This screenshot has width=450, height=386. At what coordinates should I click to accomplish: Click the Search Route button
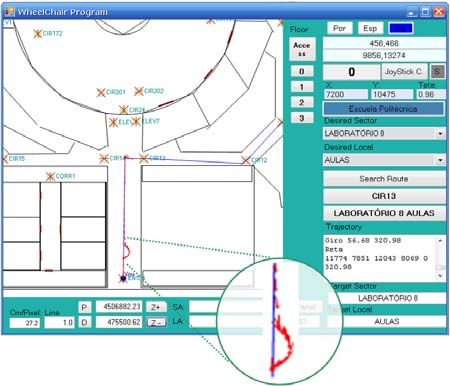click(x=384, y=179)
